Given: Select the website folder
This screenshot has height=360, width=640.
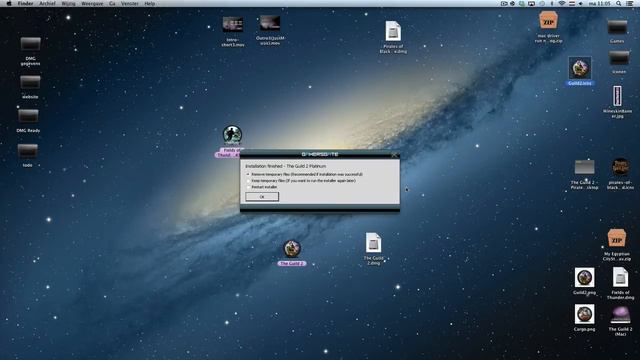Looking at the screenshot, I should [30, 83].
